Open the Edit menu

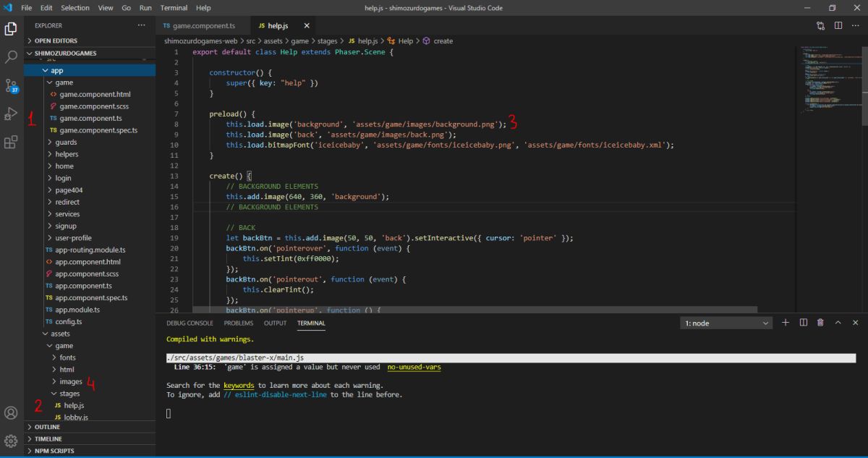click(46, 8)
